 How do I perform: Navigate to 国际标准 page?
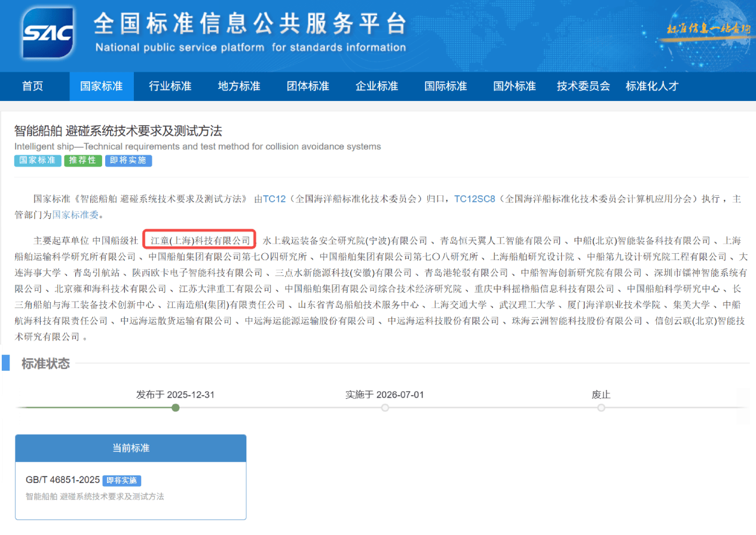click(x=446, y=86)
